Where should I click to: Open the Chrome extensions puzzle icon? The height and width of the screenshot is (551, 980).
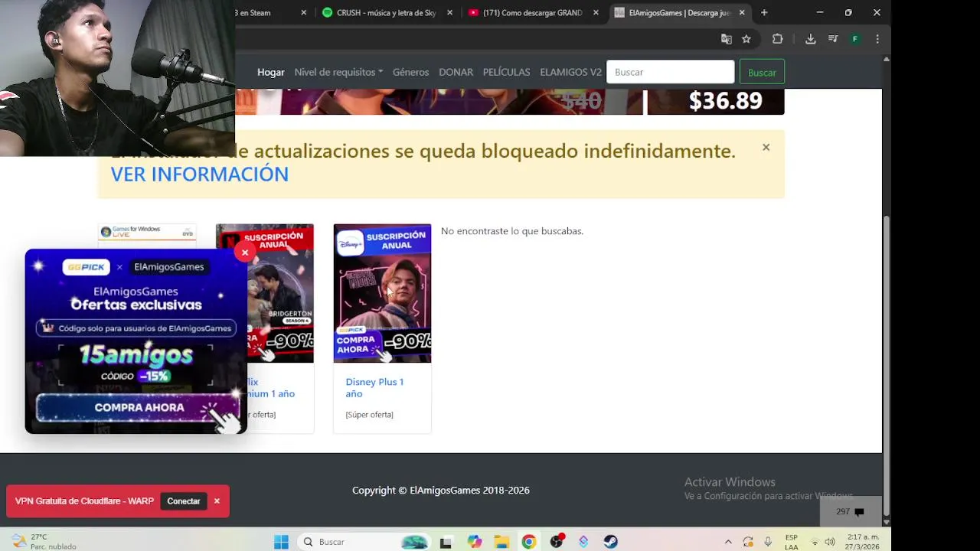point(778,39)
